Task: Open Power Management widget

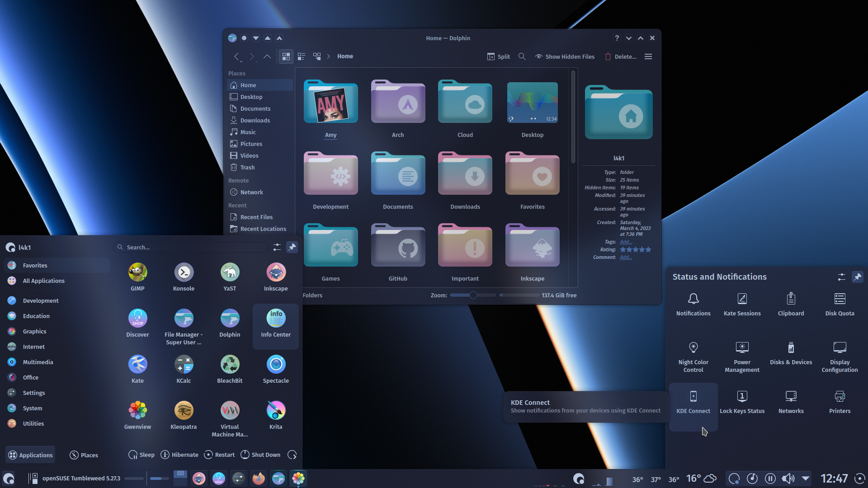Action: tap(742, 357)
